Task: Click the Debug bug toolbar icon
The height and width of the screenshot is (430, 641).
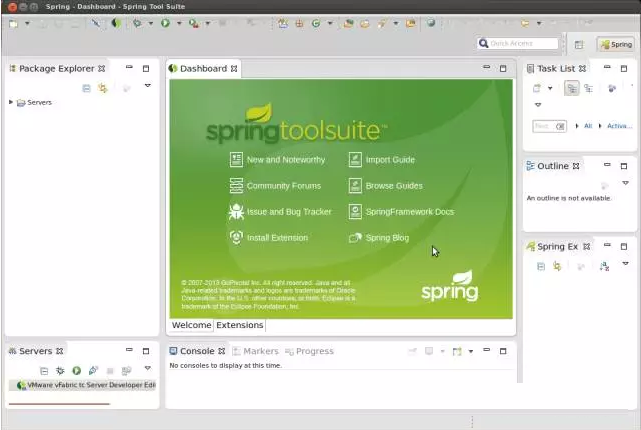Action: [137, 23]
